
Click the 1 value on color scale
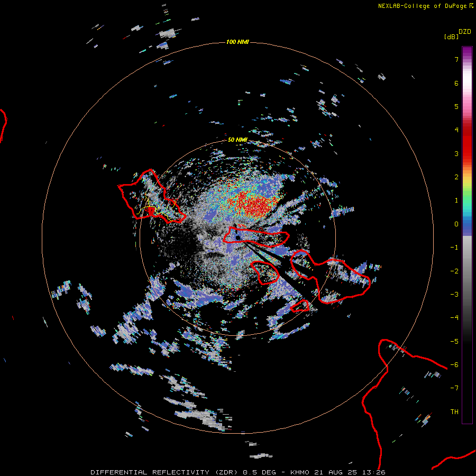[x=456, y=200]
